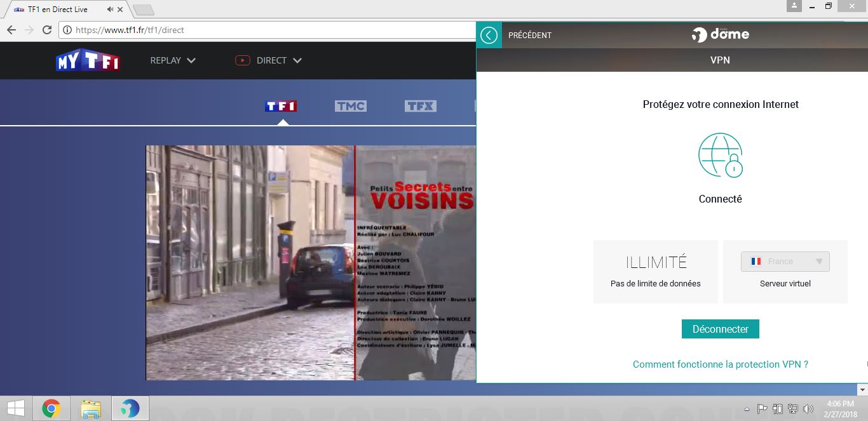Click the 'Connecté' status text
The height and width of the screenshot is (421, 868).
click(720, 199)
